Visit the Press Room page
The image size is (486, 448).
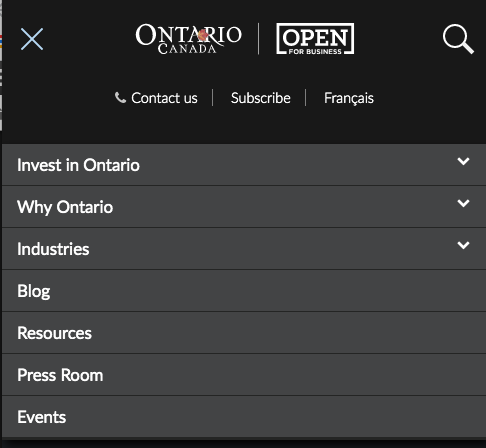tap(244, 375)
